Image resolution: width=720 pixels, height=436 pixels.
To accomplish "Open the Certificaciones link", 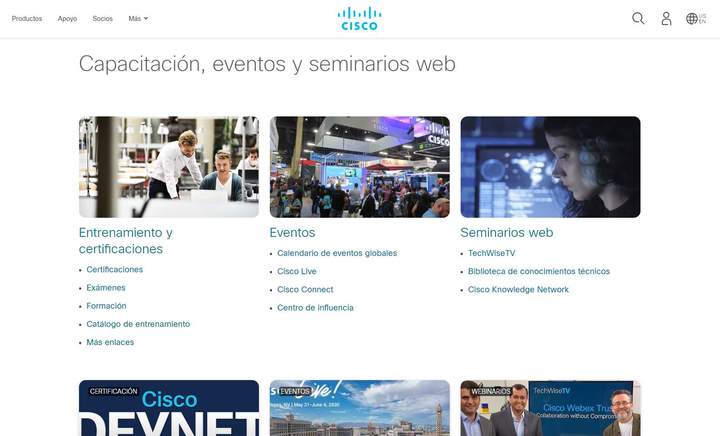I will click(x=114, y=270).
